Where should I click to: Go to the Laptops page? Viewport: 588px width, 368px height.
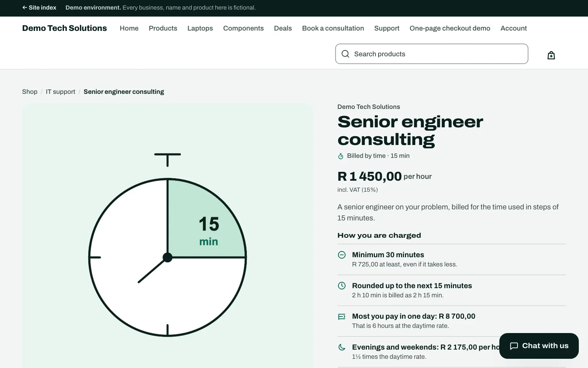tap(200, 28)
